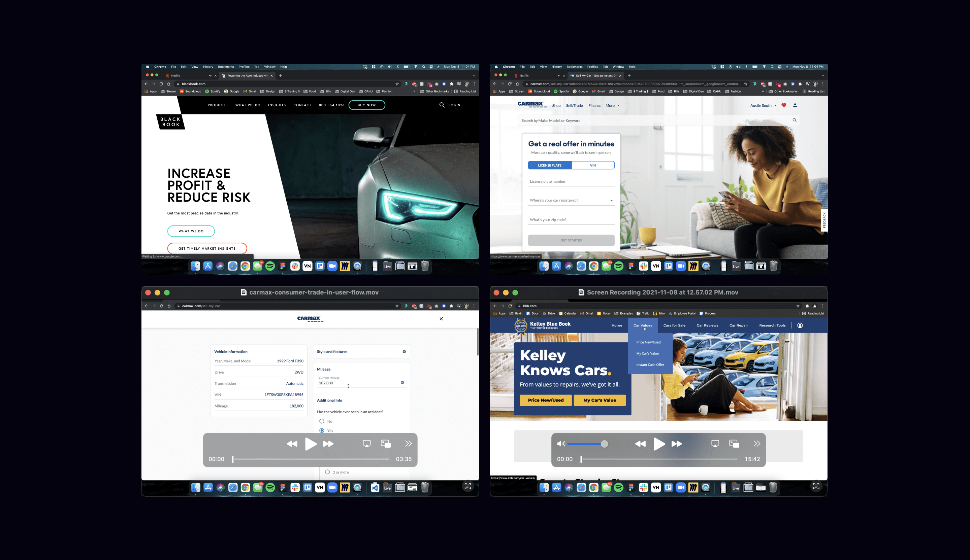Click the heart/favorites icon on CarMax

click(783, 105)
